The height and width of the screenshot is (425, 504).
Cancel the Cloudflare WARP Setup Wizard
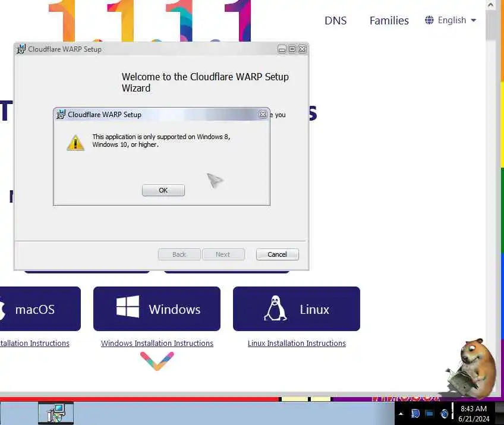277,254
